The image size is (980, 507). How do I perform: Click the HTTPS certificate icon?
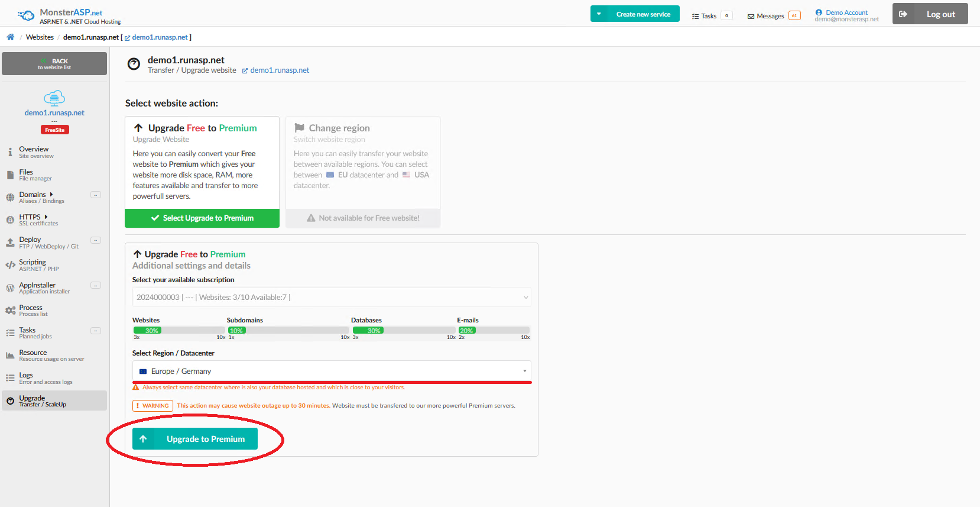point(10,220)
